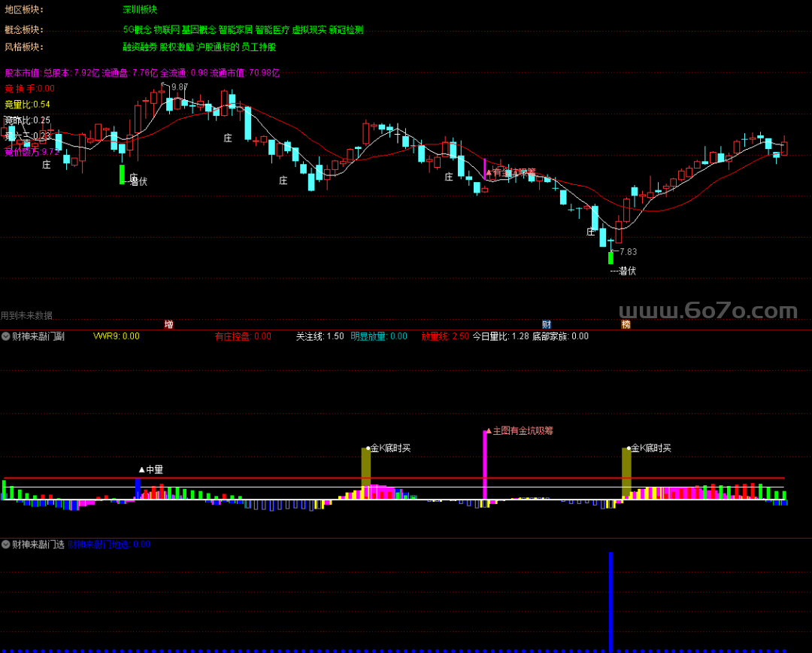Select the 深圳板块 region sector
Viewport: 812px width, 653px height.
140,9
